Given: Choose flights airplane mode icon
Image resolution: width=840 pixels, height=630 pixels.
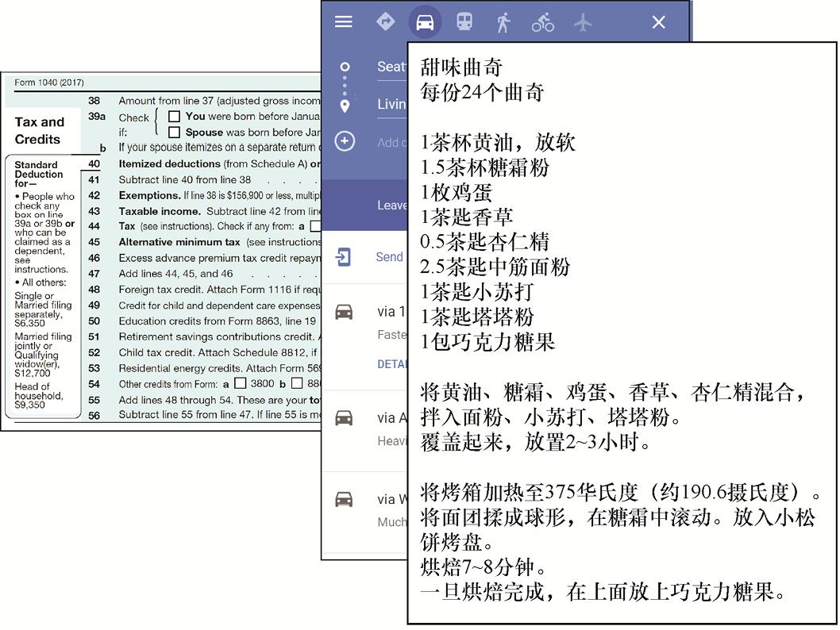Looking at the screenshot, I should (583, 22).
